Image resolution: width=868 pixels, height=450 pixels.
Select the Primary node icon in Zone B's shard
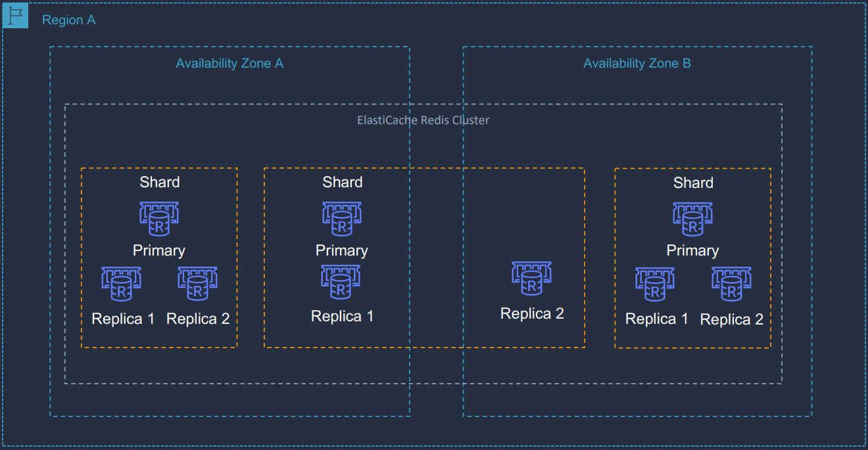tap(692, 219)
